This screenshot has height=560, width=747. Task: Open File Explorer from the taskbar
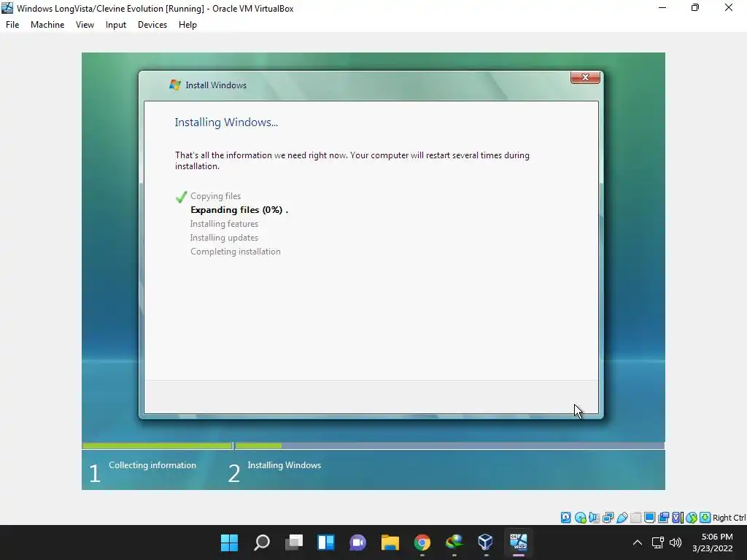coord(390,542)
